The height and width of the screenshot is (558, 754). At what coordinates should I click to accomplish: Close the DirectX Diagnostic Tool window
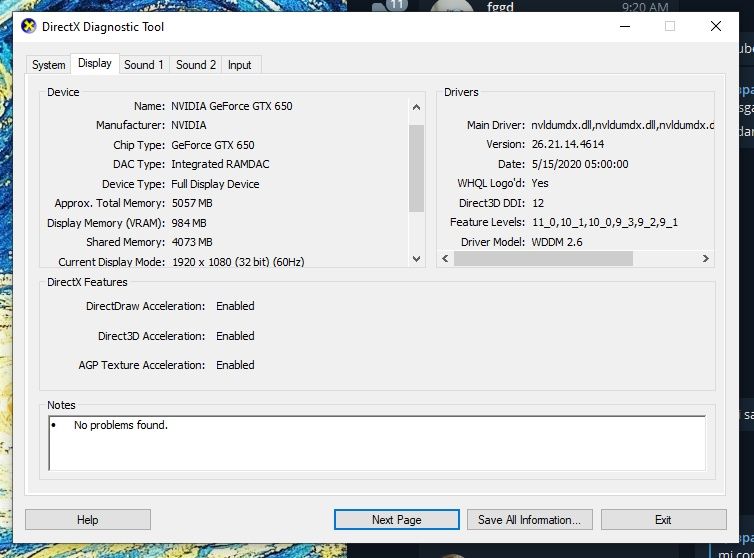coord(716,26)
